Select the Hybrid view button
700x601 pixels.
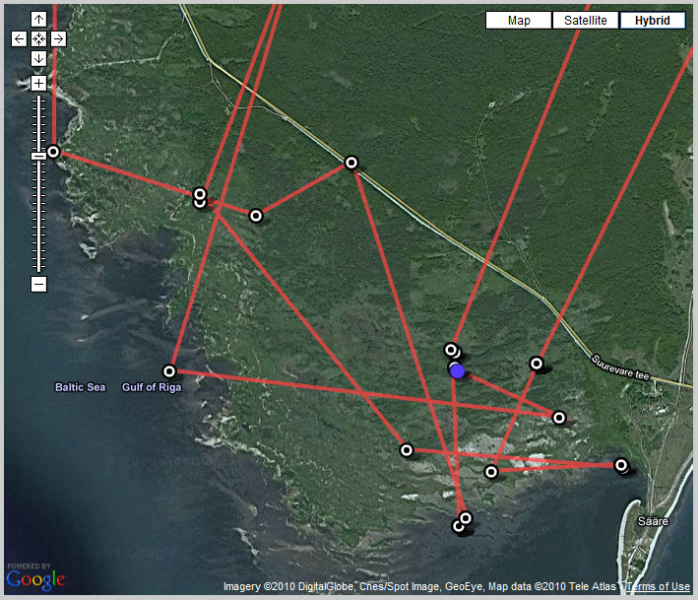(x=652, y=20)
